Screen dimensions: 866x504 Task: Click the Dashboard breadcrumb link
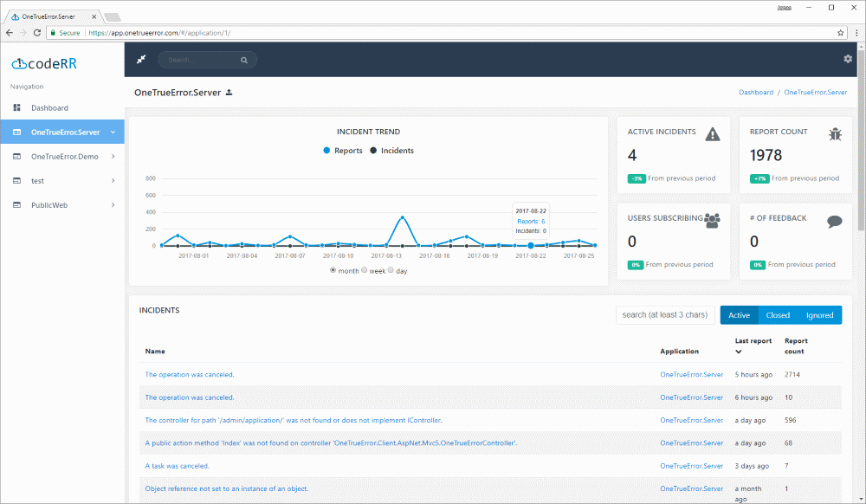click(756, 92)
